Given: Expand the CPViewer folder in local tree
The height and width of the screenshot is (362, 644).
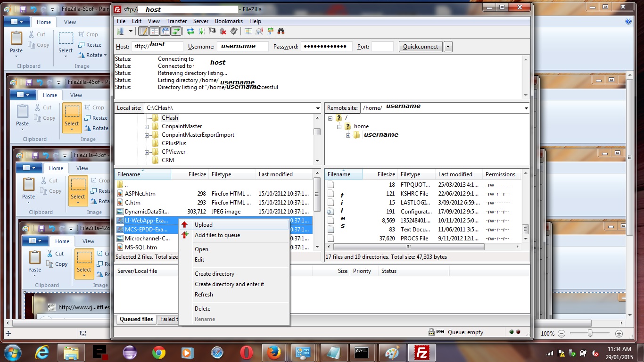Looking at the screenshot, I should pos(147,152).
